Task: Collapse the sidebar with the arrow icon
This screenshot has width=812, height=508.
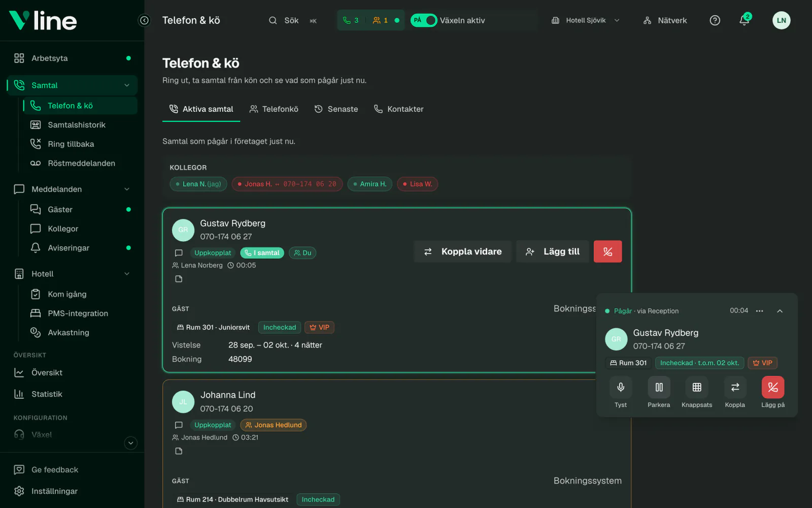Action: pyautogui.click(x=145, y=20)
